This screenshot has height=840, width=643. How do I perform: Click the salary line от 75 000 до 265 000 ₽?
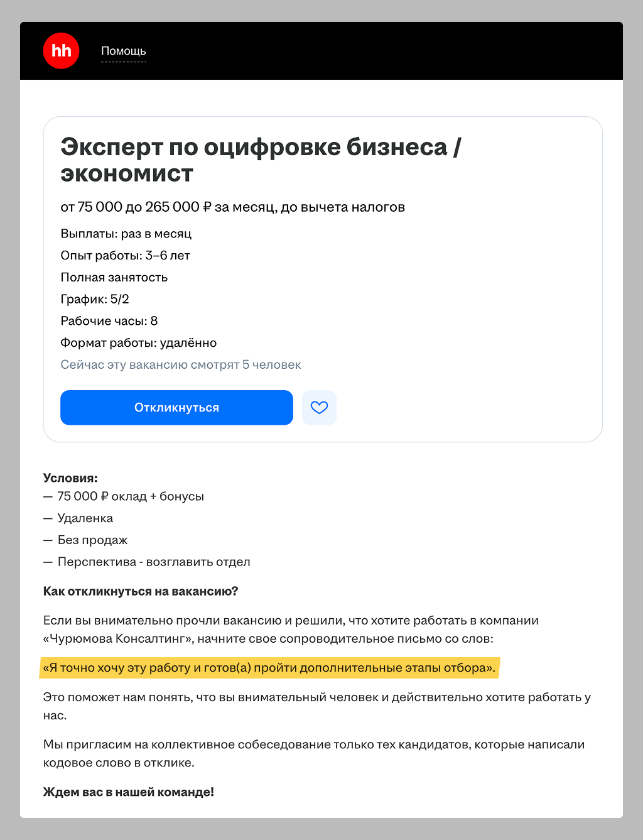pos(232,207)
